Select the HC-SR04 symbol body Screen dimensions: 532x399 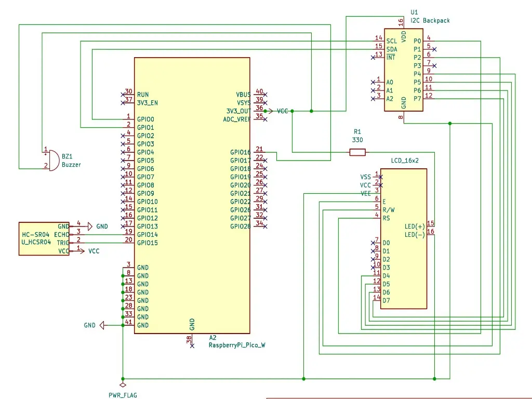point(44,239)
